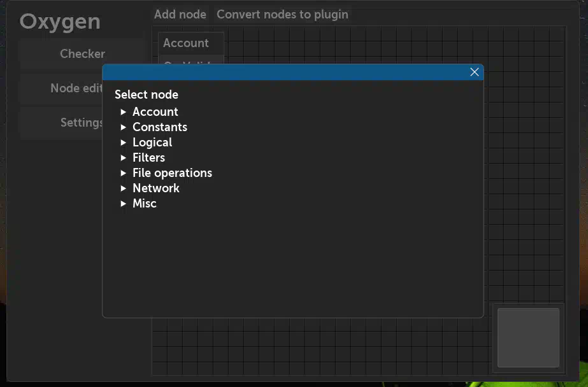Click Convert nodes to plugin
Viewport: 588px width, 387px height.
coord(282,14)
